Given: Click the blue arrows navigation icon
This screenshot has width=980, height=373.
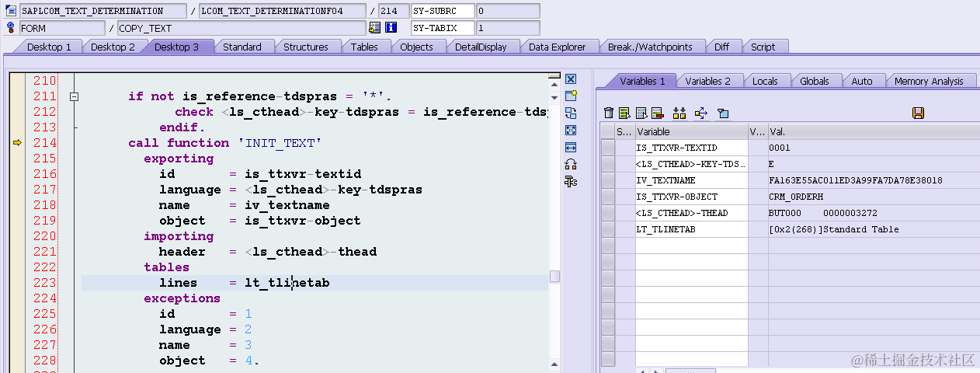Looking at the screenshot, I should tap(701, 113).
